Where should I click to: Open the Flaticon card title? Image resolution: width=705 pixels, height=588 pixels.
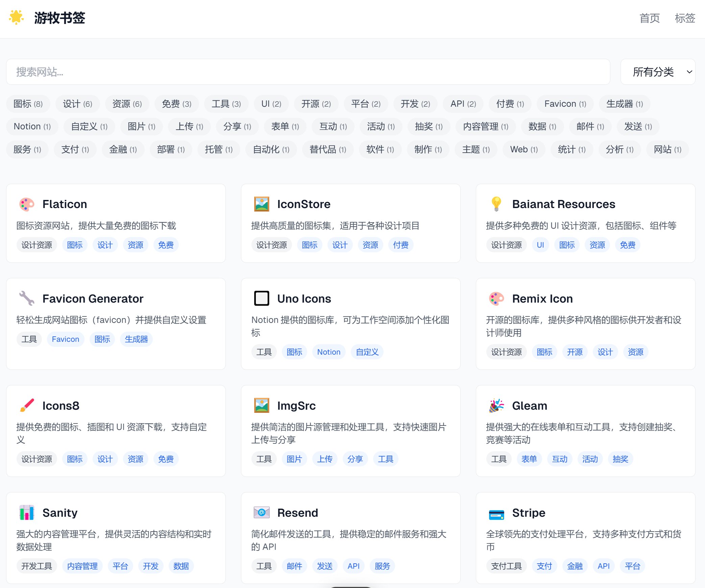[x=65, y=204]
